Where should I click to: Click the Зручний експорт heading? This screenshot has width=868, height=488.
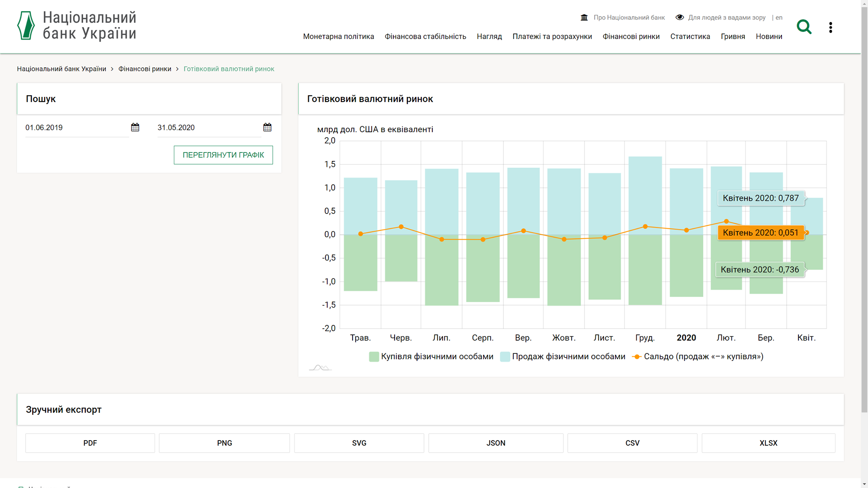click(64, 410)
